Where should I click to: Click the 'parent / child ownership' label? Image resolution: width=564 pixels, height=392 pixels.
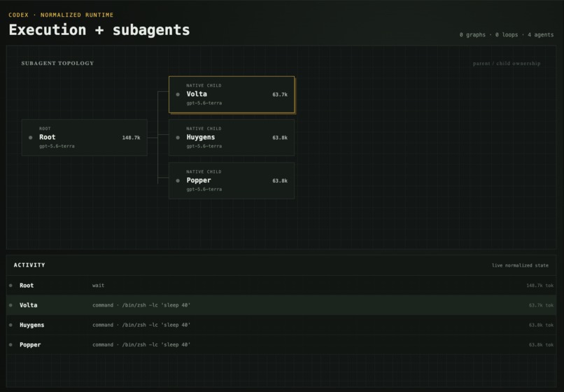(507, 64)
